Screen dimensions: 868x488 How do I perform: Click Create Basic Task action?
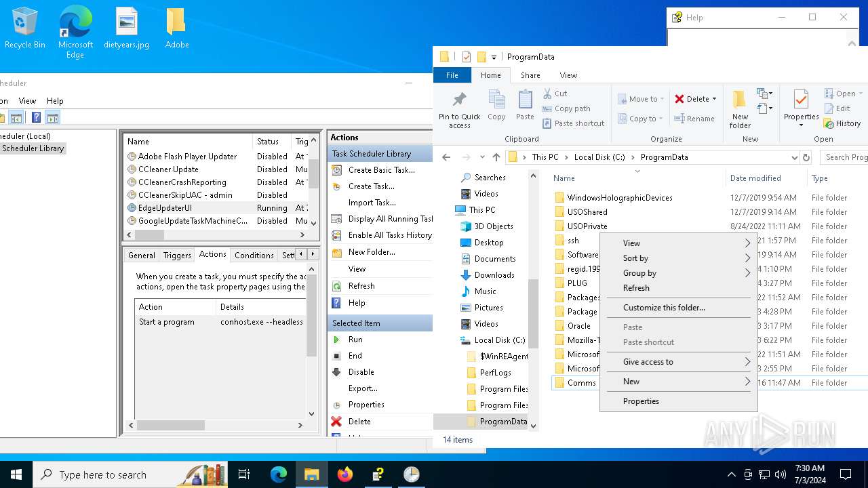point(381,170)
